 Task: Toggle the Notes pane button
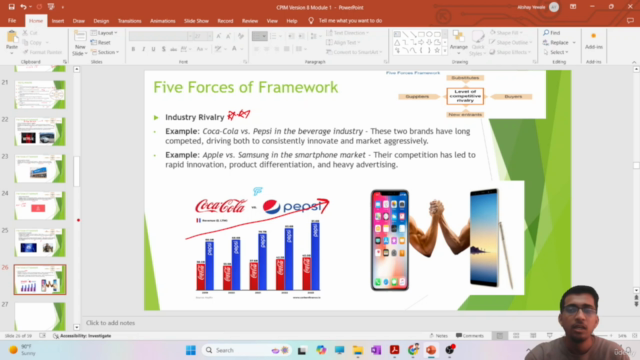(x=439, y=336)
